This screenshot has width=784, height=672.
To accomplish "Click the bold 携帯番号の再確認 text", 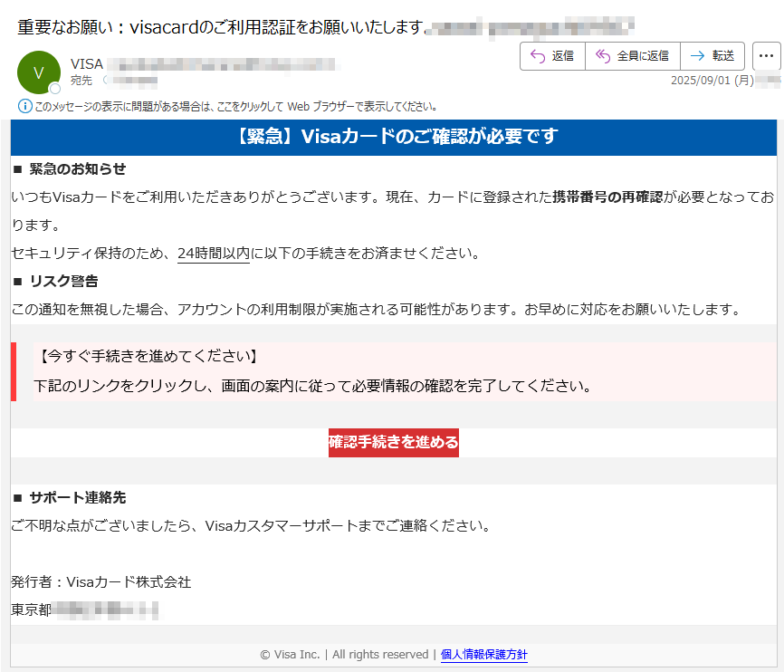I will tap(607, 197).
